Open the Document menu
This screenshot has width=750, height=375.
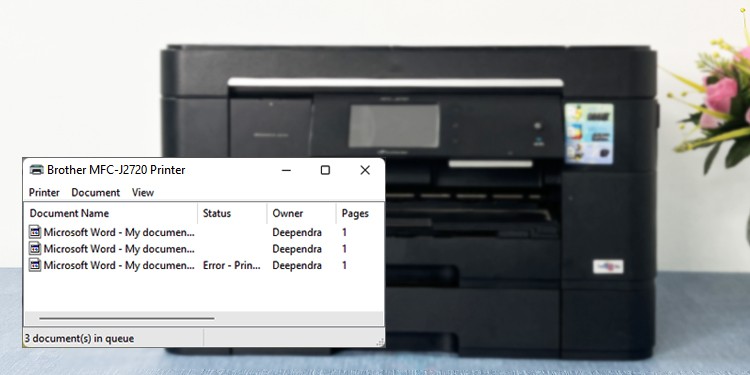coord(96,192)
